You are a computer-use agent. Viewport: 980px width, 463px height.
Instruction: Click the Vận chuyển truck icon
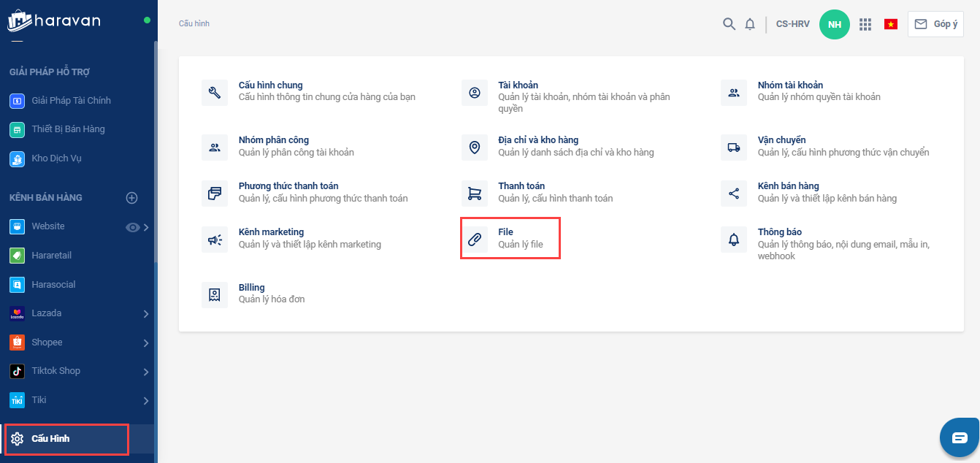click(x=734, y=147)
